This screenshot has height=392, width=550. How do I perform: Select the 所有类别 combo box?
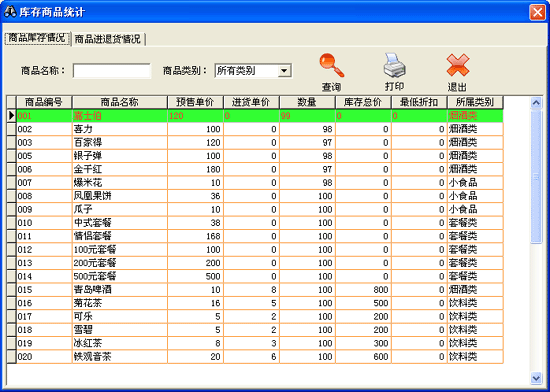coord(253,71)
